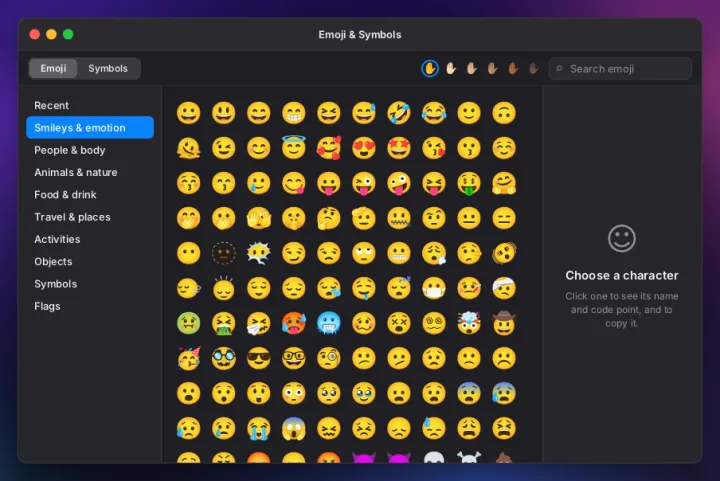Choose the melting face emoji
The image size is (720, 481).
[188, 148]
